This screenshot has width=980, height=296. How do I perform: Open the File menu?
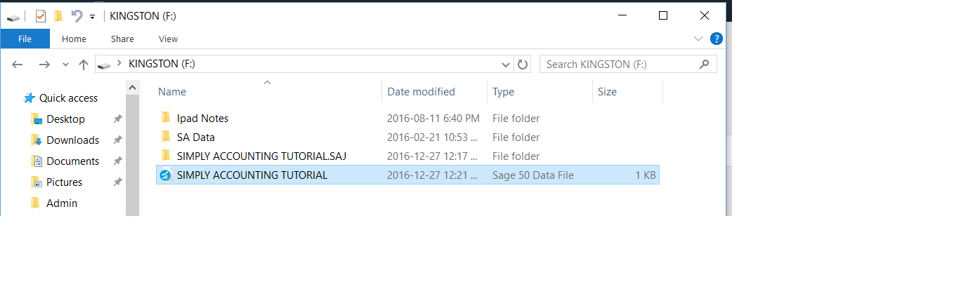[x=25, y=39]
